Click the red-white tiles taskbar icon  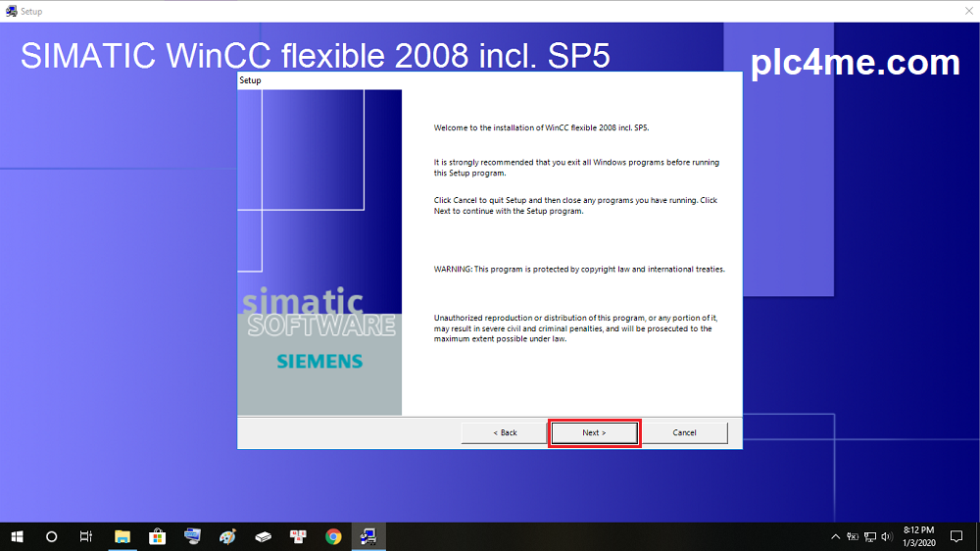[x=298, y=536]
